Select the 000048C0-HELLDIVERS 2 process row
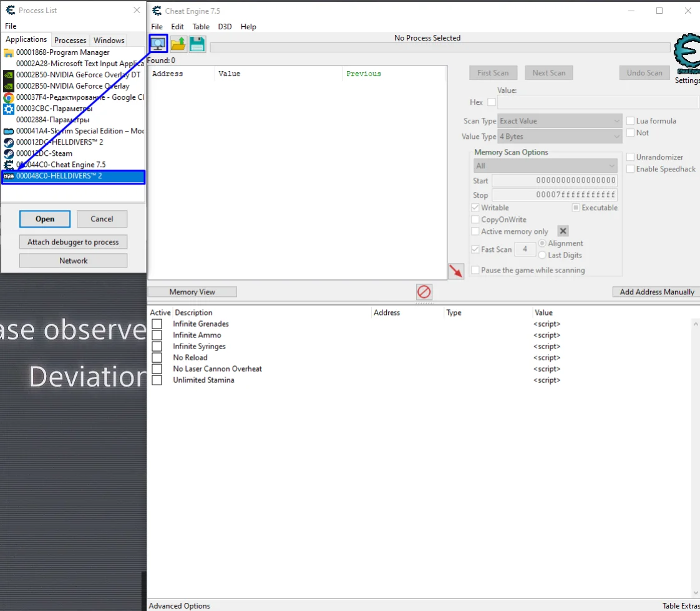The width and height of the screenshot is (700, 611). (x=73, y=176)
